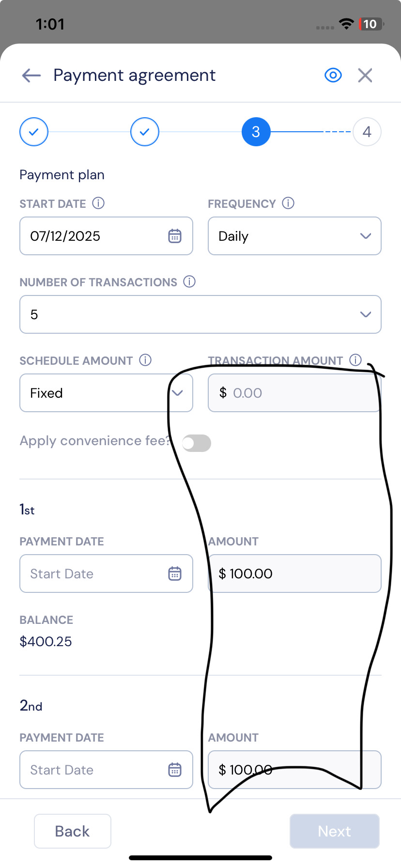Open the Number of Transactions dropdown
This screenshot has height=868, width=401.
[200, 314]
